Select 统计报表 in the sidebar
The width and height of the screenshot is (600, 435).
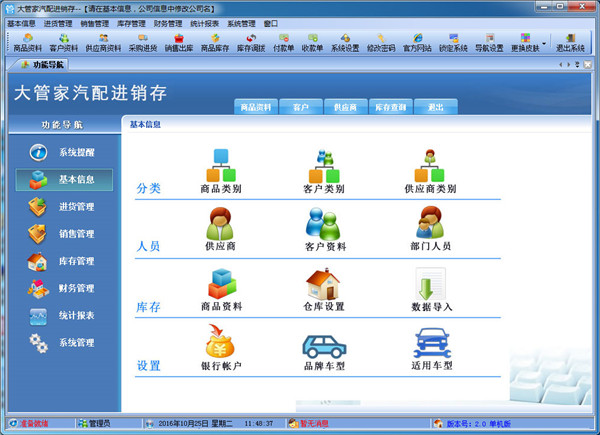63,316
